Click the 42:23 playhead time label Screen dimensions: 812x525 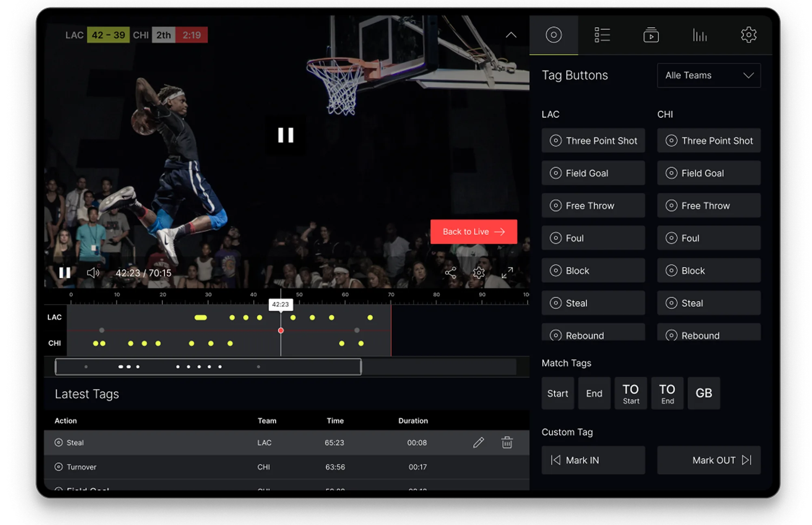point(281,304)
